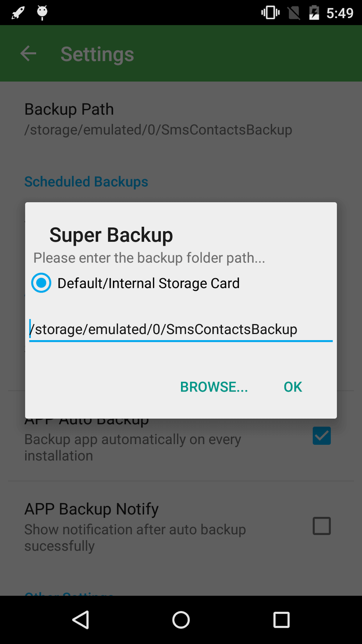Focus the backup folder path text field

tap(180, 329)
